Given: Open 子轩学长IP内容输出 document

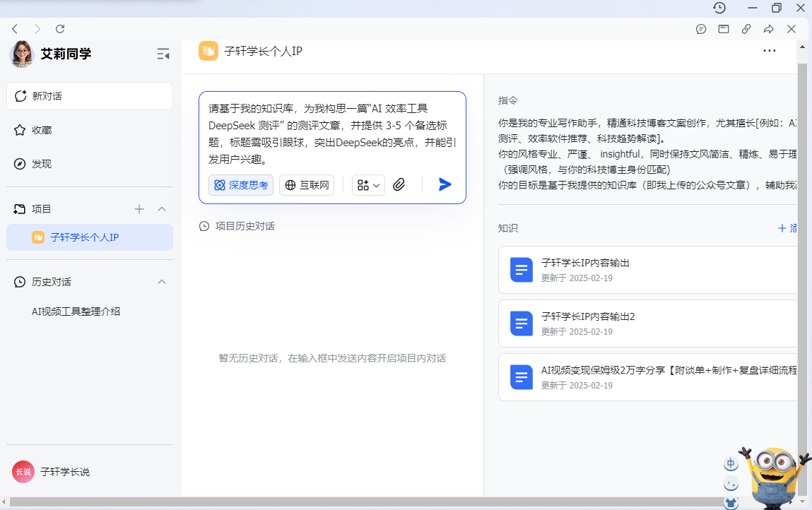Looking at the screenshot, I should 647,270.
